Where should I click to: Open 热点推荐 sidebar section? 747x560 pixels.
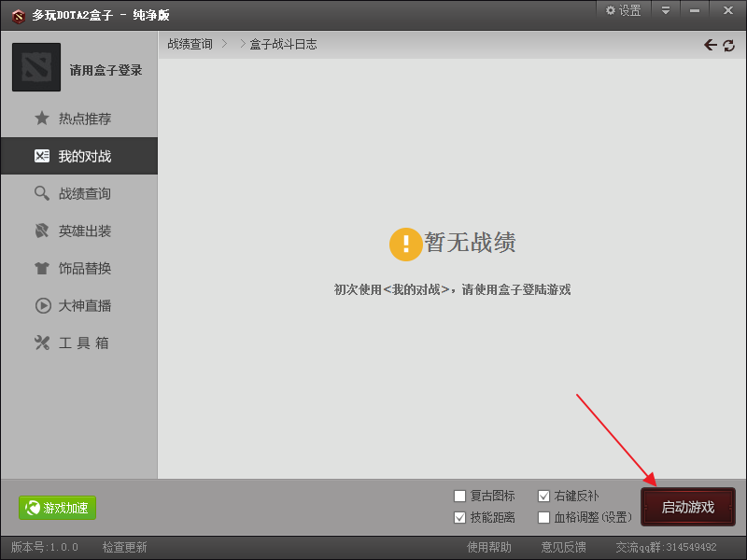pyautogui.click(x=79, y=119)
